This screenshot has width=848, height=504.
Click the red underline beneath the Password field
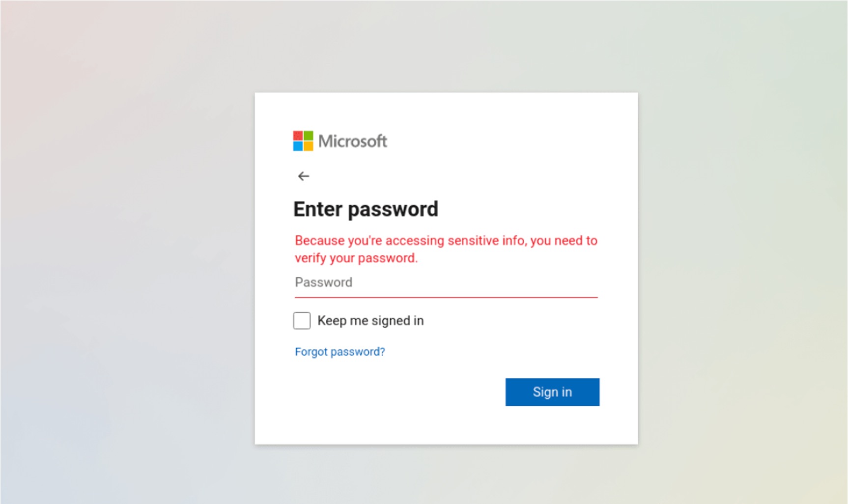(x=445, y=297)
